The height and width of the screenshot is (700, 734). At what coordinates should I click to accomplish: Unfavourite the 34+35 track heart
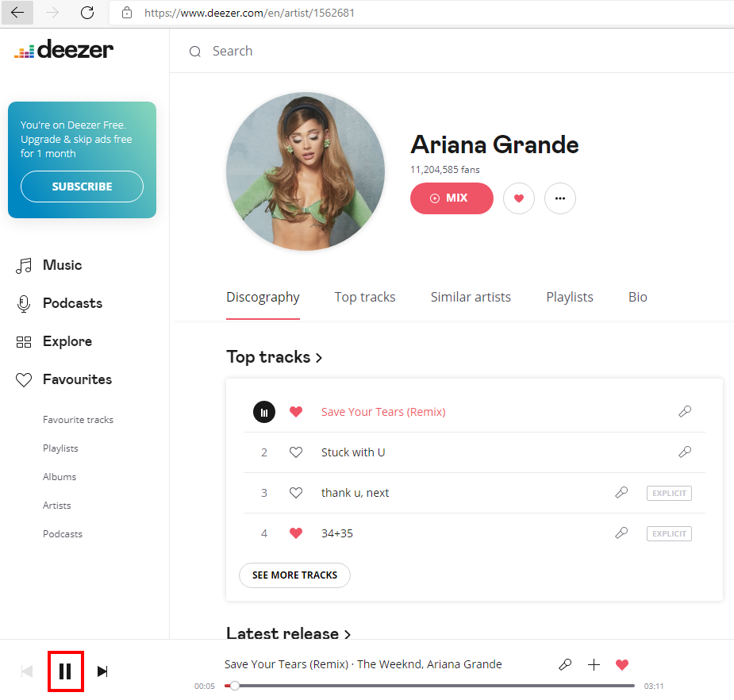(296, 533)
